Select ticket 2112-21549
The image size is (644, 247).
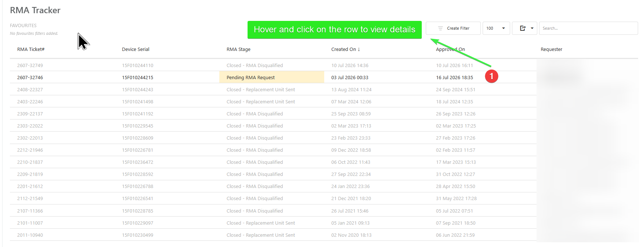pyautogui.click(x=30, y=198)
